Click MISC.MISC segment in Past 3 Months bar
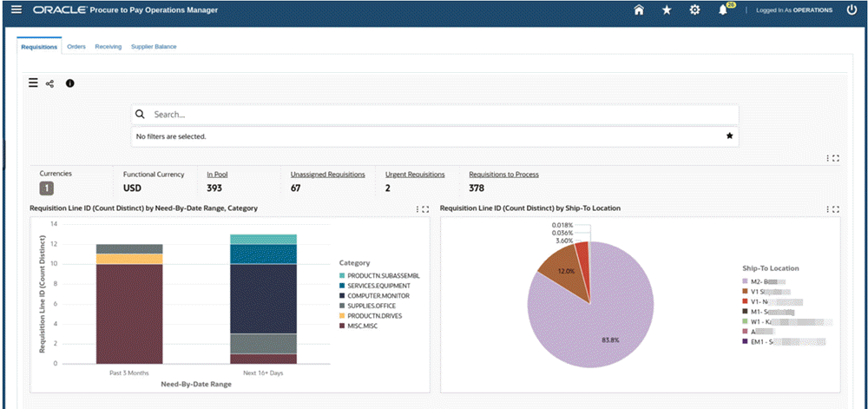 (x=129, y=313)
